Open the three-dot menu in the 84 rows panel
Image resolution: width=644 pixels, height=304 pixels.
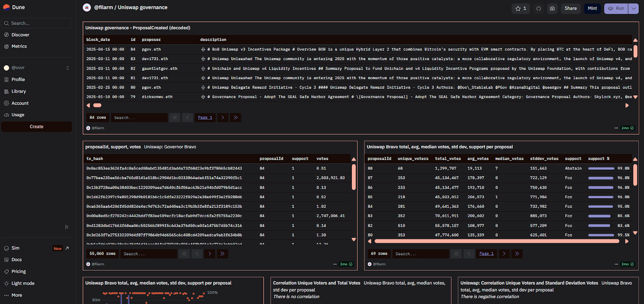tap(616, 128)
